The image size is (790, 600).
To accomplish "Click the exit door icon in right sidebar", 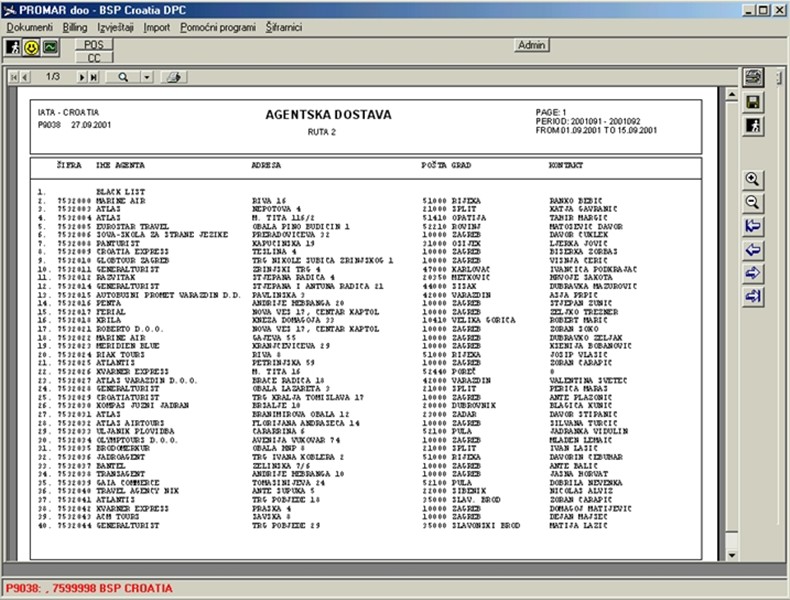I will (x=753, y=126).
